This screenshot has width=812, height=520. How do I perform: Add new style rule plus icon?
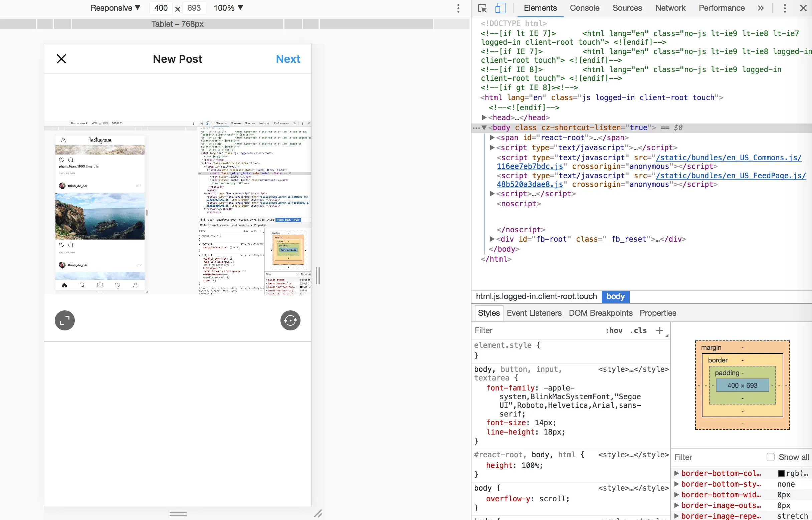660,330
